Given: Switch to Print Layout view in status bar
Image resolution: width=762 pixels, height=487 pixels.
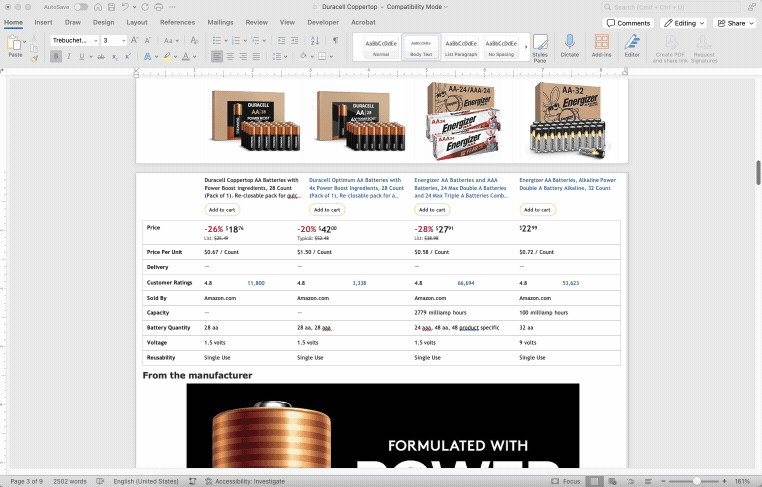Looking at the screenshot, I should pyautogui.click(x=594, y=481).
